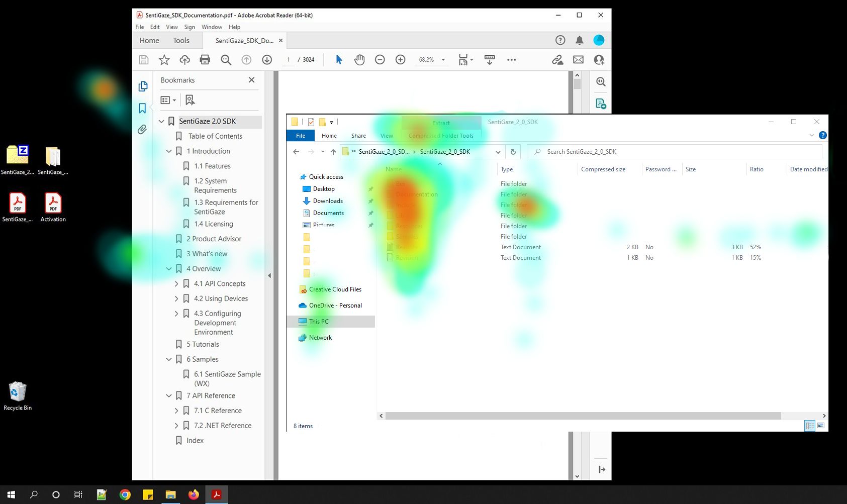Zoom in with the plus icon
The width and height of the screenshot is (847, 504).
[401, 60]
